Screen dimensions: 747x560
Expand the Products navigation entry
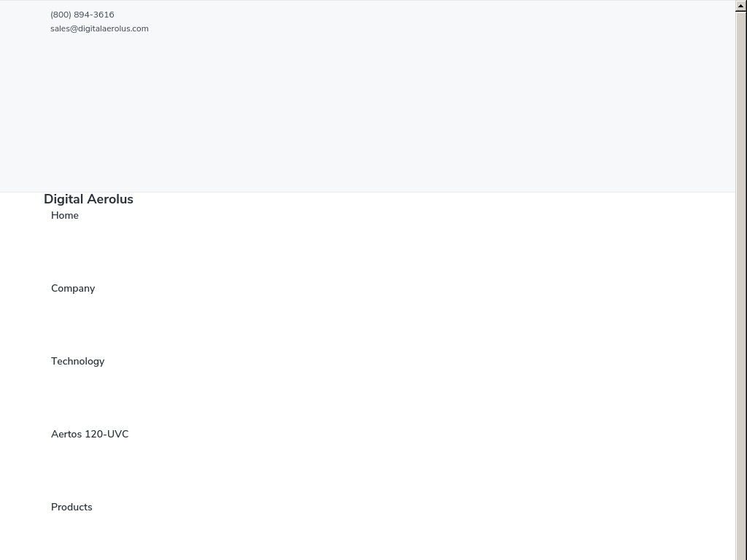point(71,507)
